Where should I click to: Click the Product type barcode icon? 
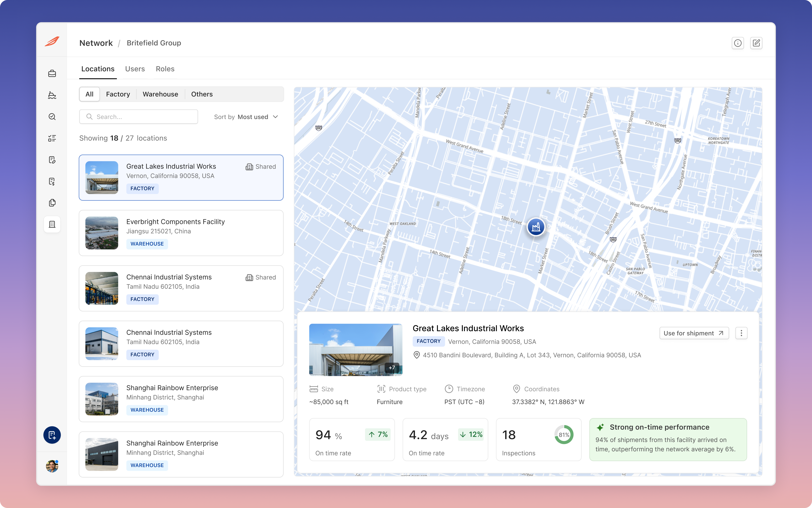pyautogui.click(x=381, y=389)
